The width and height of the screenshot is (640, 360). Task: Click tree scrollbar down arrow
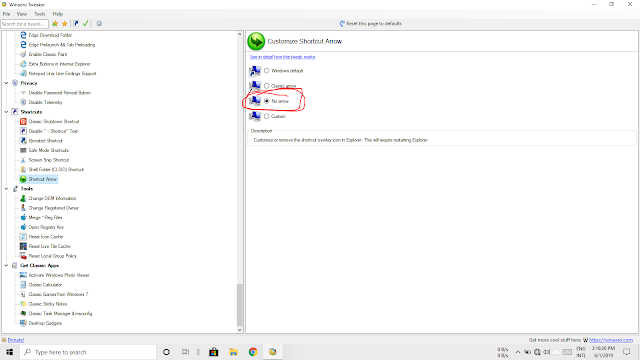tap(240, 330)
